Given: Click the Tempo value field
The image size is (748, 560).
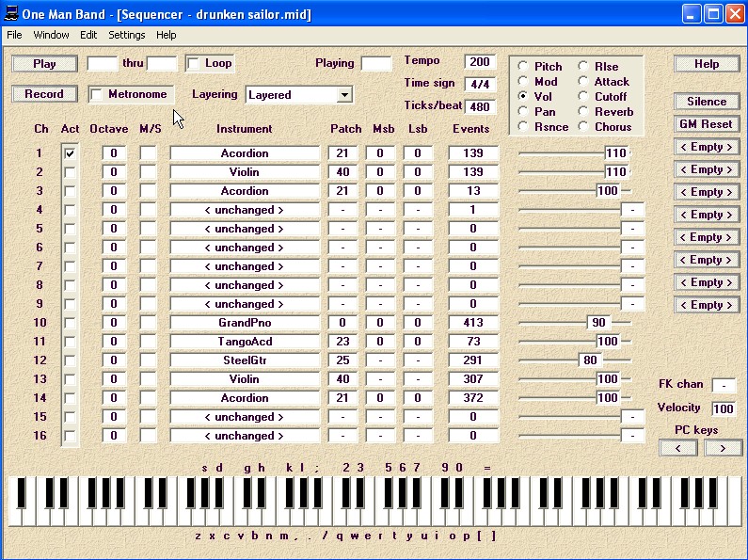Looking at the screenshot, I should coord(480,61).
